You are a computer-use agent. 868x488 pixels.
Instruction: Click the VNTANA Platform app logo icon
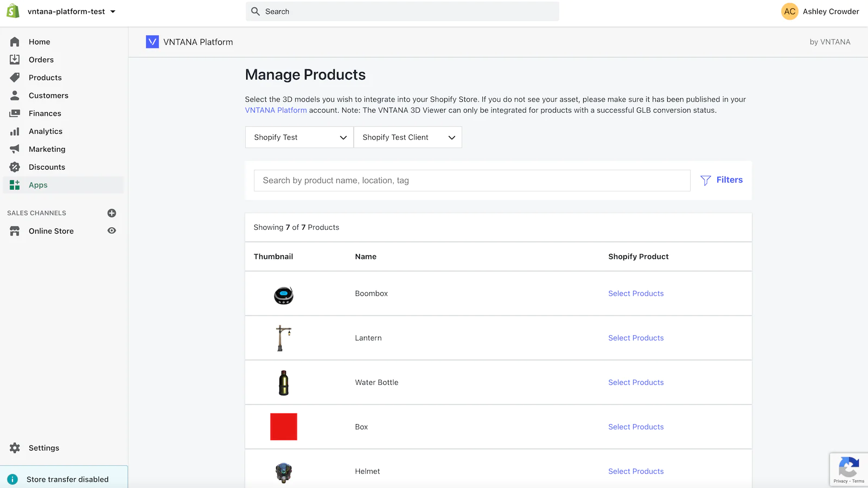click(x=152, y=42)
